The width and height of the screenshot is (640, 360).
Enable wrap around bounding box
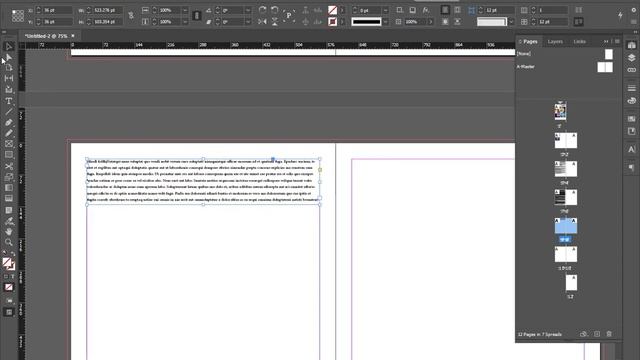(x=458, y=10)
